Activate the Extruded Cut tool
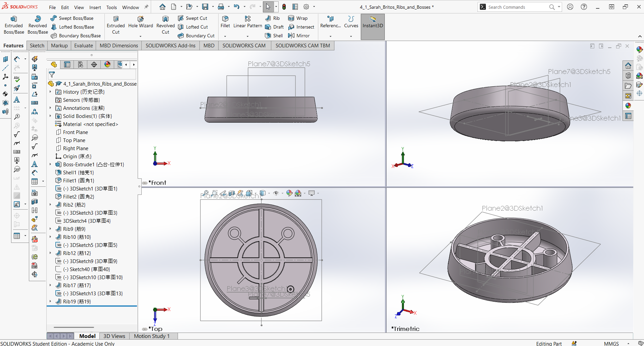This screenshot has height=346, width=644. tap(116, 25)
